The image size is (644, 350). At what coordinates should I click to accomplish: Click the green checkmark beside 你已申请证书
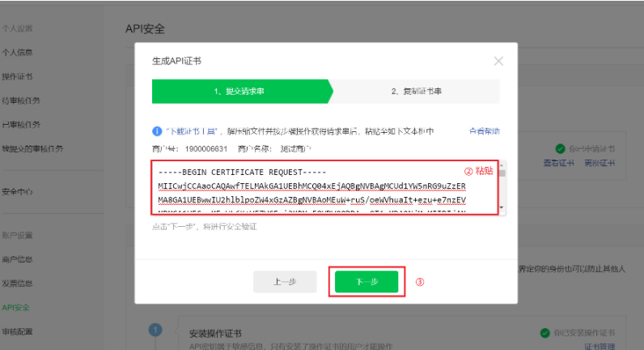[559, 149]
